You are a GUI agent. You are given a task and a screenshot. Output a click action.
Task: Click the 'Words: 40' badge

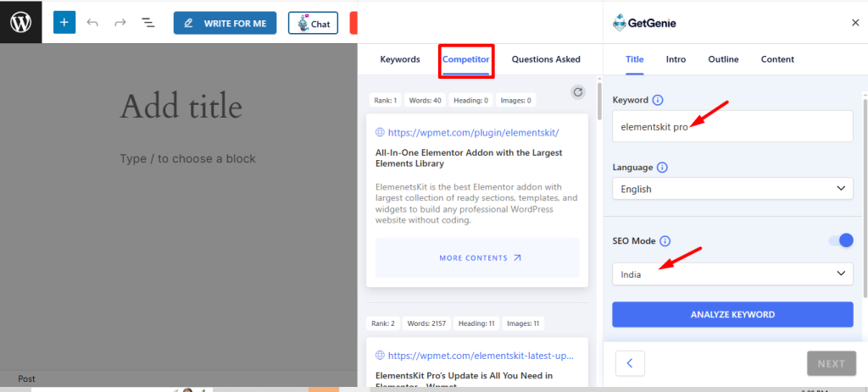(426, 101)
